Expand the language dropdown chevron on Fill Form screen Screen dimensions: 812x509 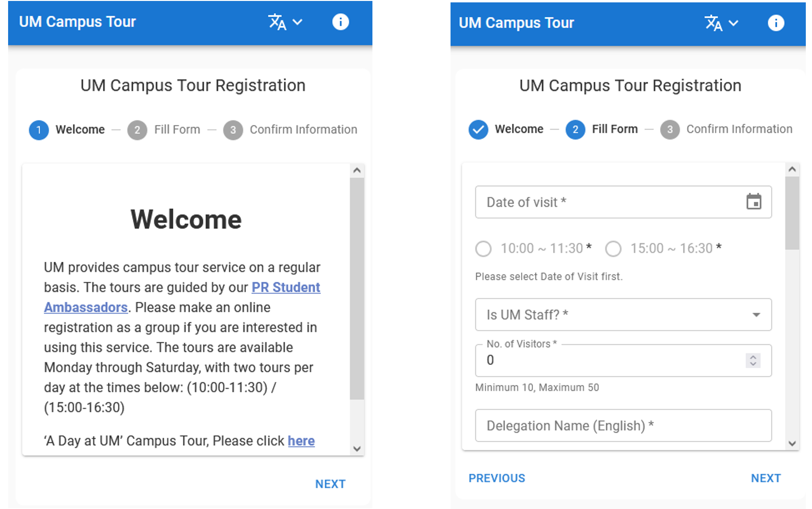tap(734, 23)
